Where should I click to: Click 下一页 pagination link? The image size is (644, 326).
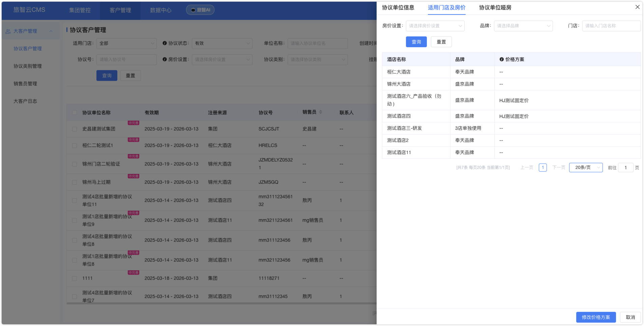[559, 168]
